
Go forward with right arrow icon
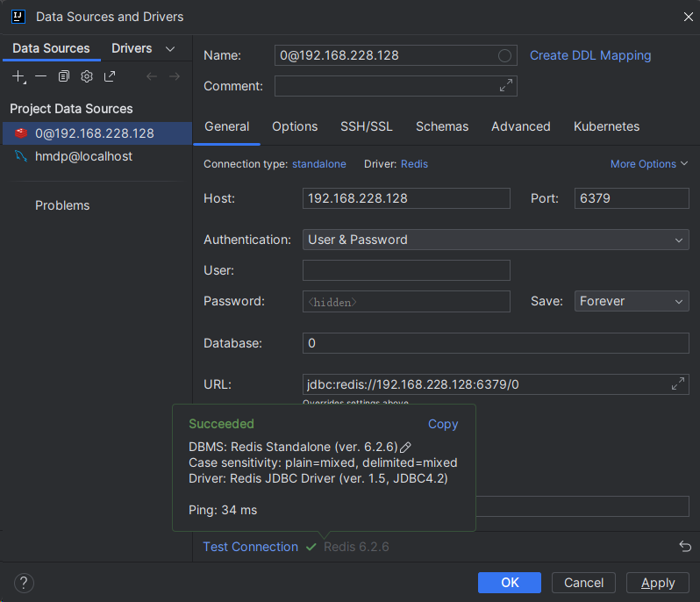click(175, 76)
